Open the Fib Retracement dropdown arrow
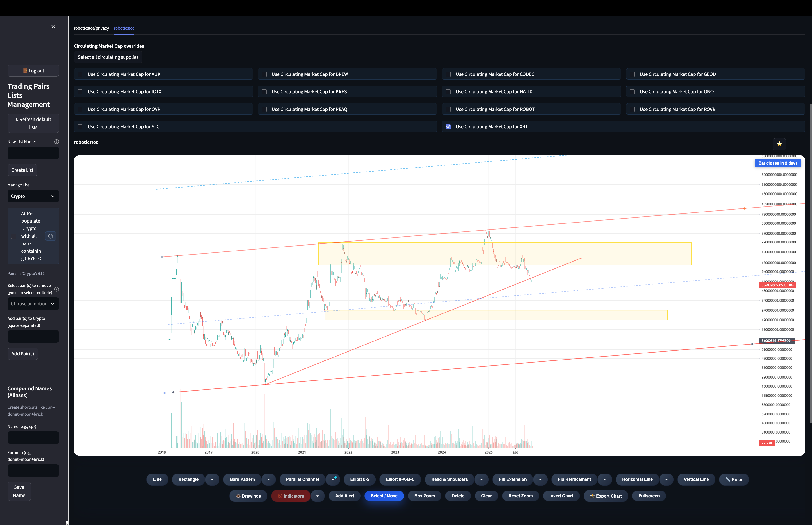This screenshot has width=812, height=525. tap(605, 479)
